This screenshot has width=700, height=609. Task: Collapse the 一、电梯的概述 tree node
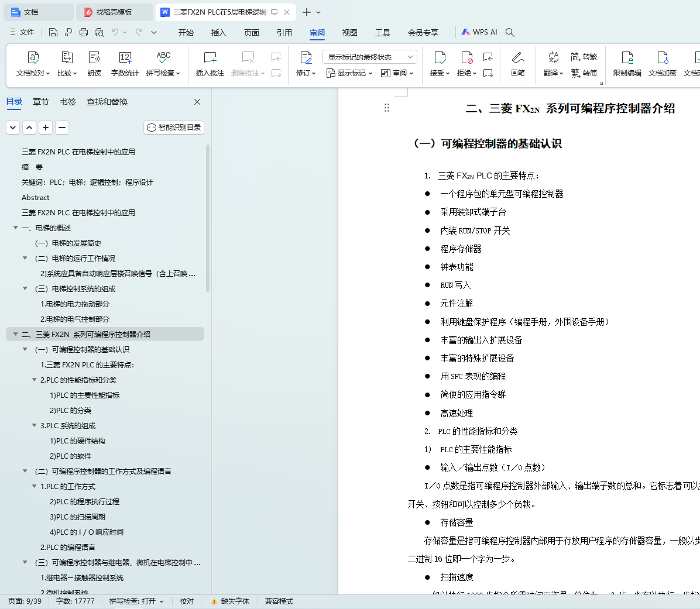pos(16,228)
